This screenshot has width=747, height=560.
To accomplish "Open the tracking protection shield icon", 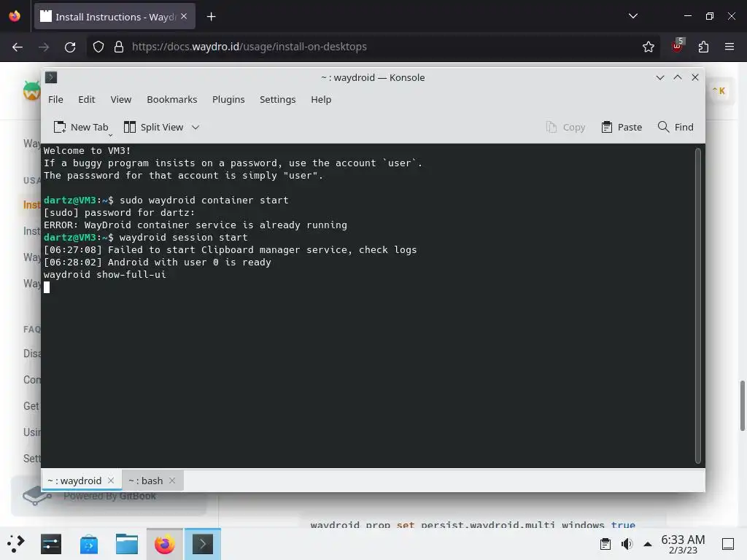I will pyautogui.click(x=98, y=47).
